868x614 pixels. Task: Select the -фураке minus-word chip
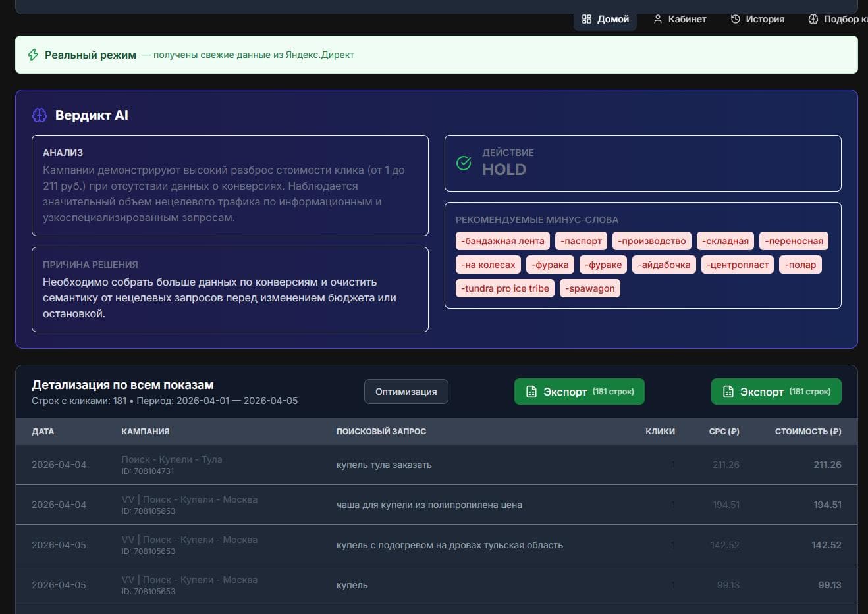pyautogui.click(x=603, y=265)
